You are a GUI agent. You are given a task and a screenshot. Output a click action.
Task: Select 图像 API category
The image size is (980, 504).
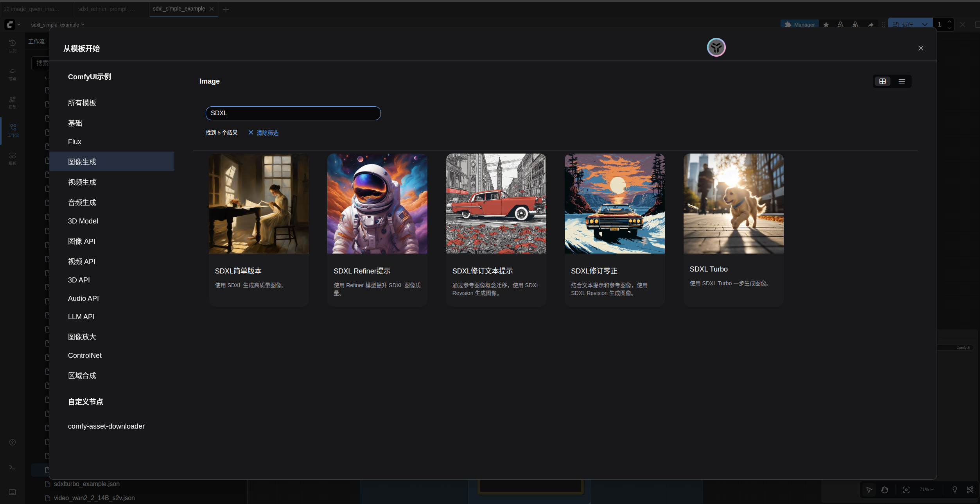pyautogui.click(x=112, y=241)
